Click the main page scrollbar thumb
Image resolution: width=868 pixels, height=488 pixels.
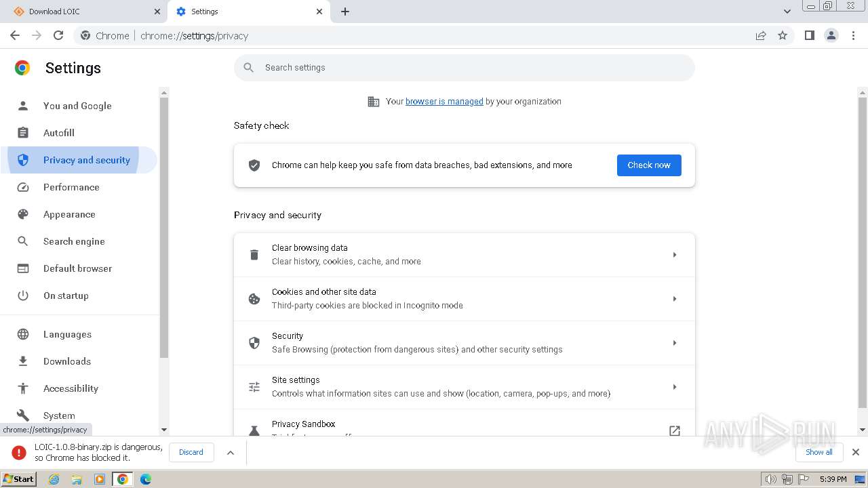point(863,253)
